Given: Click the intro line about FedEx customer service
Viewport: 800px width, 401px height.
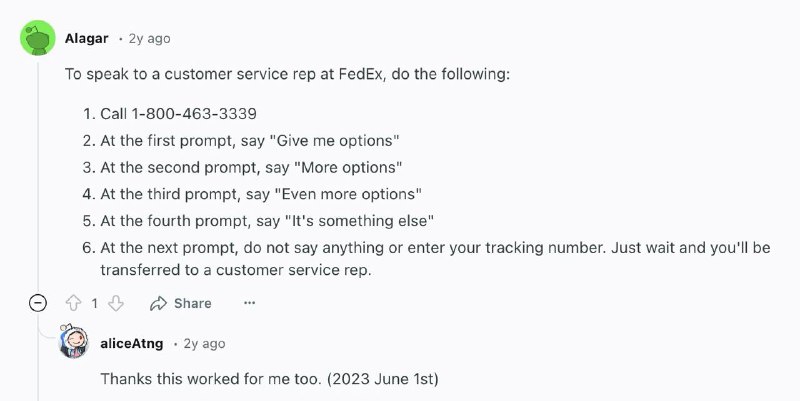Looking at the screenshot, I should 287,74.
